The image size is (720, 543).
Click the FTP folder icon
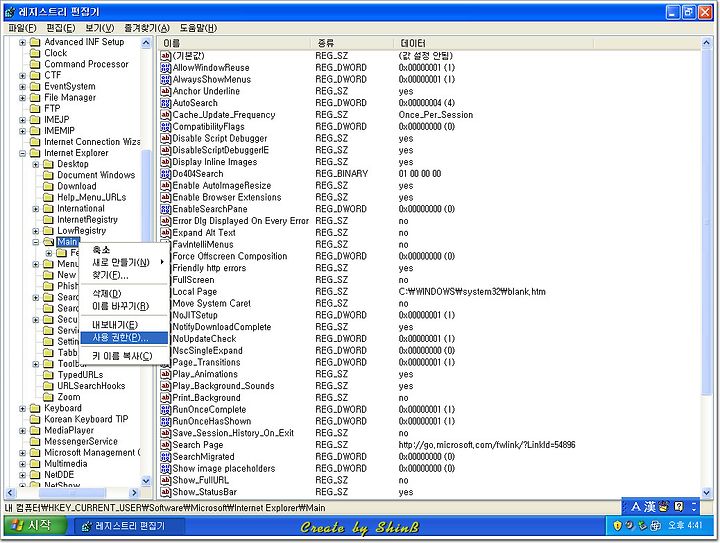pos(35,109)
